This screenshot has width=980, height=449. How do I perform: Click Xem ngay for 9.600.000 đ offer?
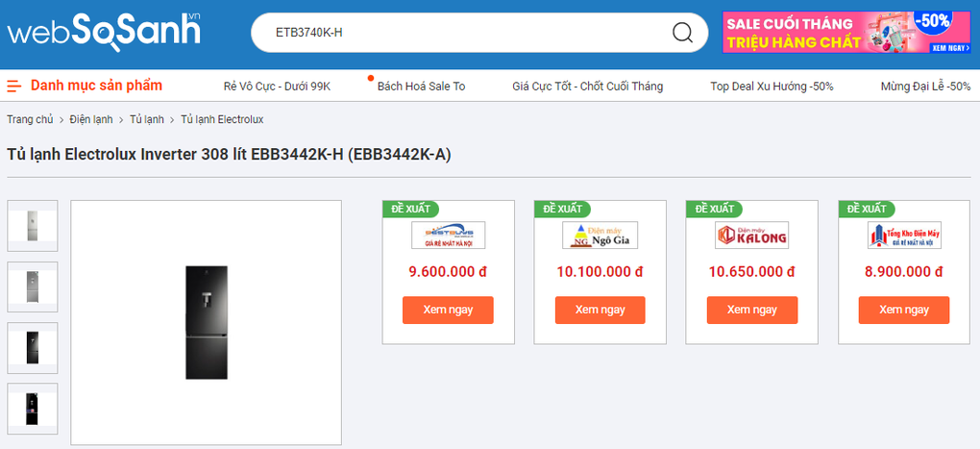448,311
